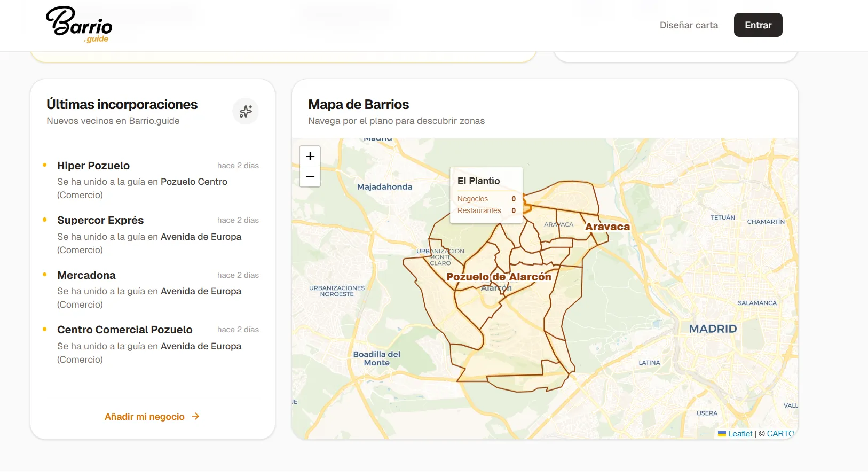Image resolution: width=868 pixels, height=476 pixels.
Task: Click the arrow next to Añadir mi negocio
Action: (x=196, y=416)
